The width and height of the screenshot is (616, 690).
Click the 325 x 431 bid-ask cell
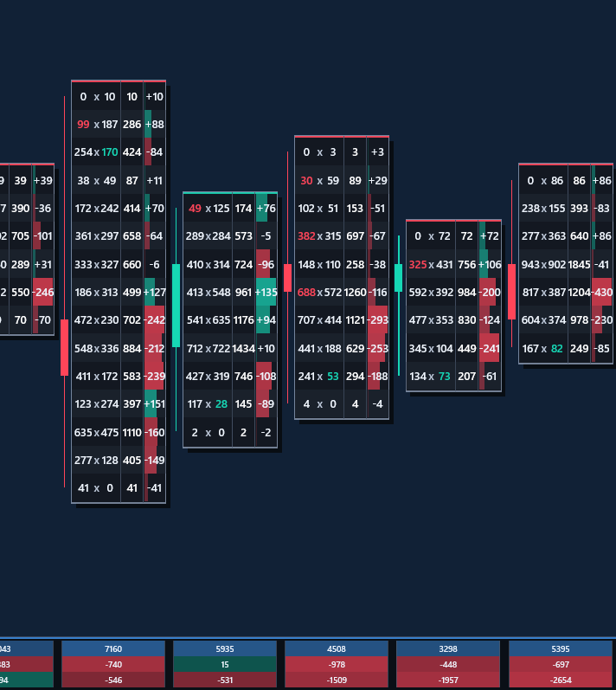tap(432, 264)
